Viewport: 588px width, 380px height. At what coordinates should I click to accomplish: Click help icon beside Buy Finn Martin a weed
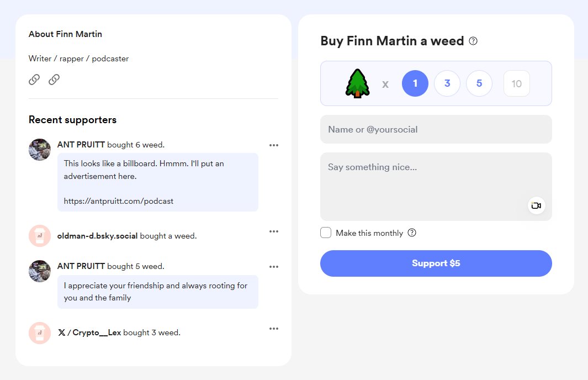(473, 41)
